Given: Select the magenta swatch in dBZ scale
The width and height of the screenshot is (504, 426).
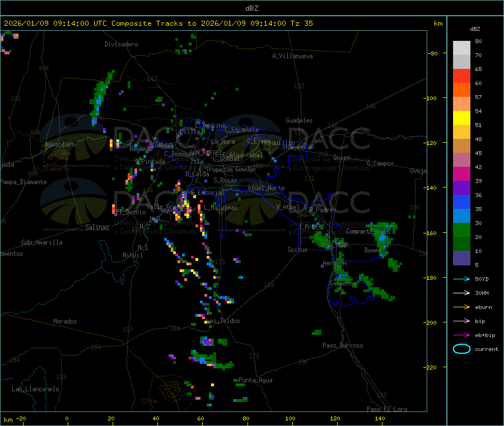Looking at the screenshot, I should pyautogui.click(x=461, y=174).
